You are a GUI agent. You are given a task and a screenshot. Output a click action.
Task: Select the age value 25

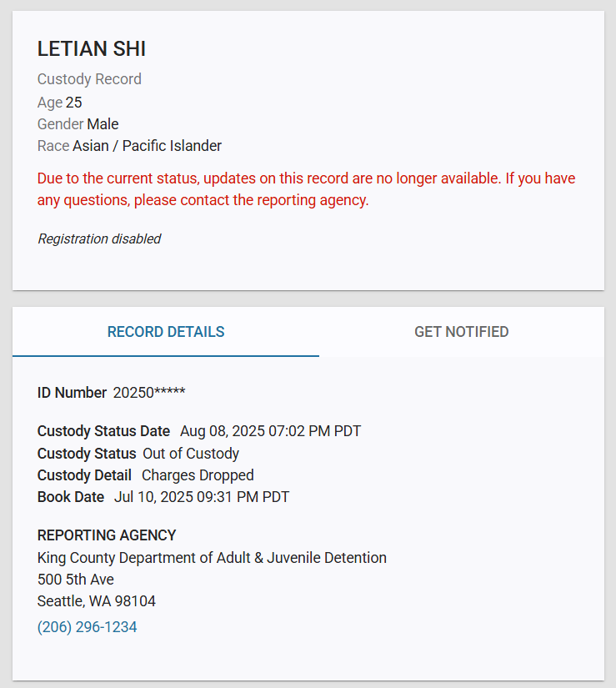(74, 103)
